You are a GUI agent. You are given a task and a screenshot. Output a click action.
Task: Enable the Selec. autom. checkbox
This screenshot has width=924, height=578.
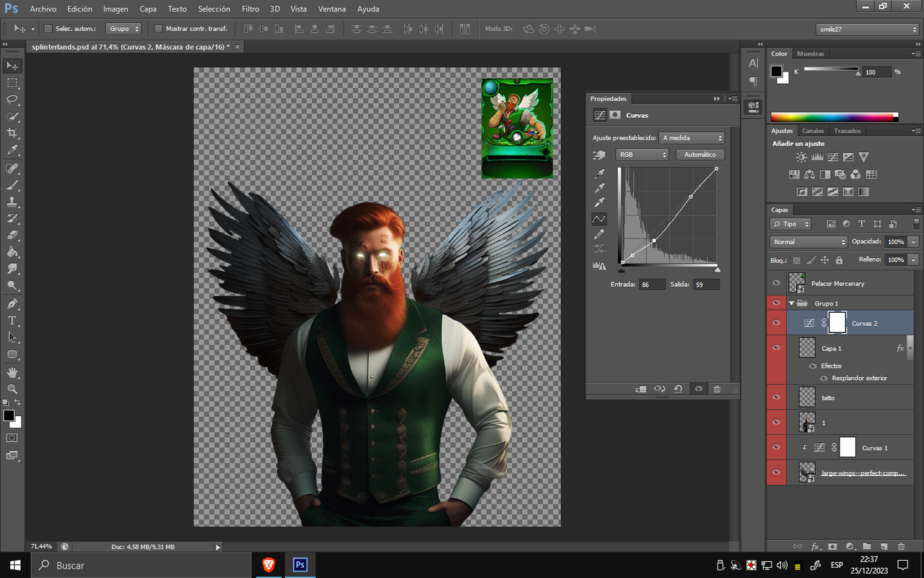[x=48, y=29]
